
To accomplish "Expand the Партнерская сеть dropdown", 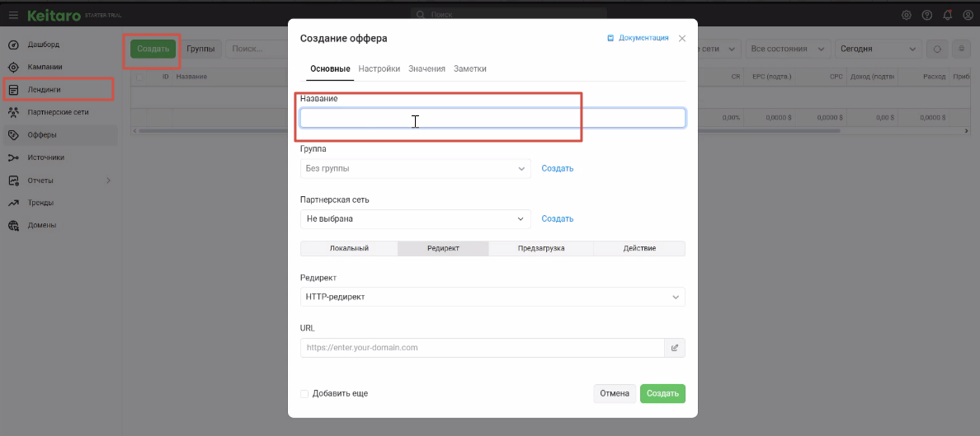I will pyautogui.click(x=415, y=218).
